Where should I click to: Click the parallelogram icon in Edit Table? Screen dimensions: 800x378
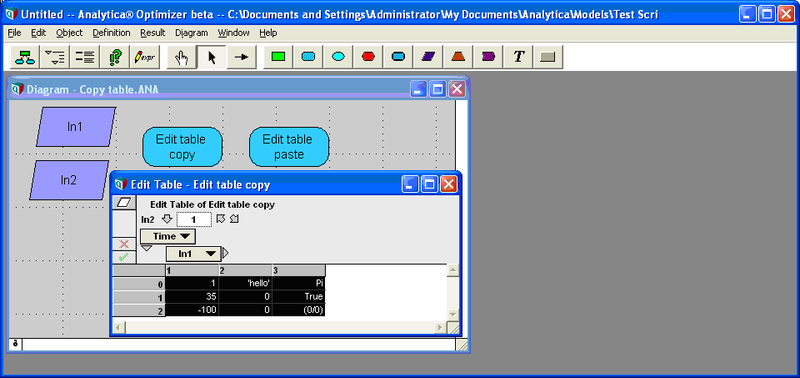pyautogui.click(x=124, y=203)
